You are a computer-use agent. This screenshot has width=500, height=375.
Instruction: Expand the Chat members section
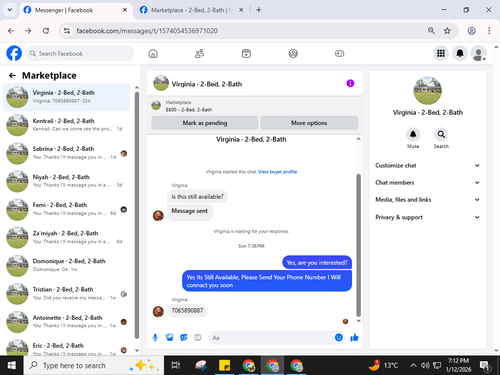pyautogui.click(x=427, y=182)
